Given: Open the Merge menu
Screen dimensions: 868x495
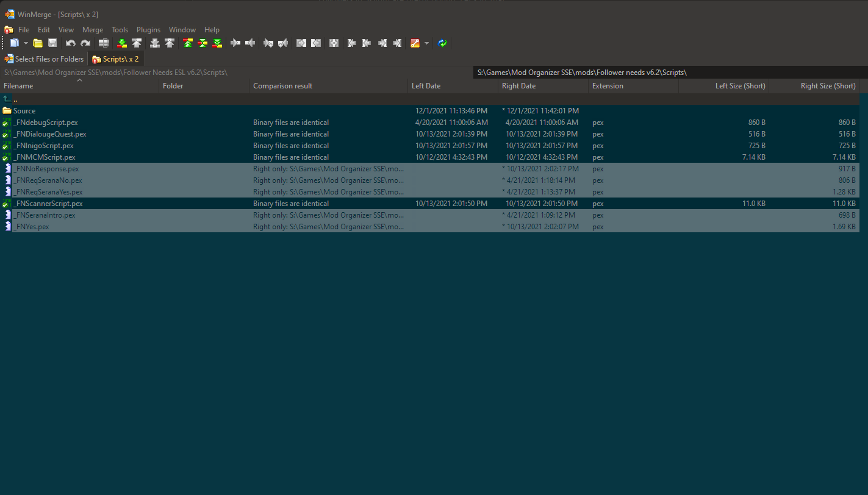Looking at the screenshot, I should [93, 30].
